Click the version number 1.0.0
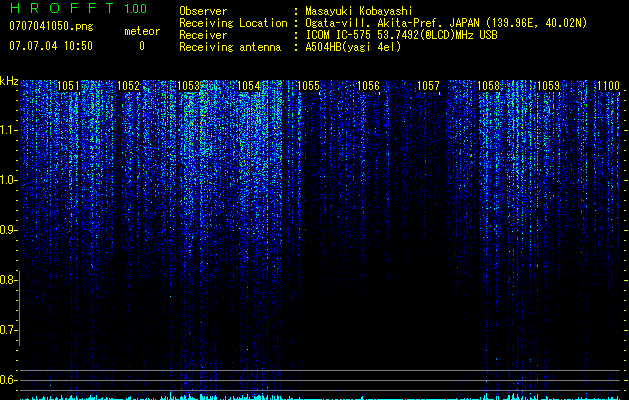The image size is (629, 400). click(x=136, y=8)
